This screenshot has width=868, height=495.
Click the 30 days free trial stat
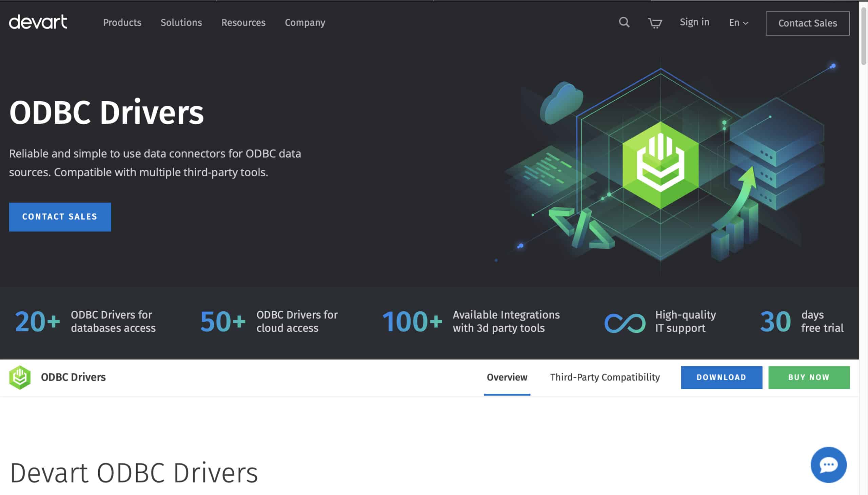[x=802, y=322]
